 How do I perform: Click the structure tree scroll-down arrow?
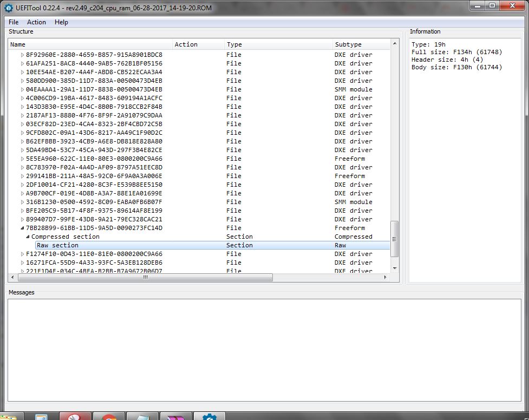pyautogui.click(x=394, y=268)
